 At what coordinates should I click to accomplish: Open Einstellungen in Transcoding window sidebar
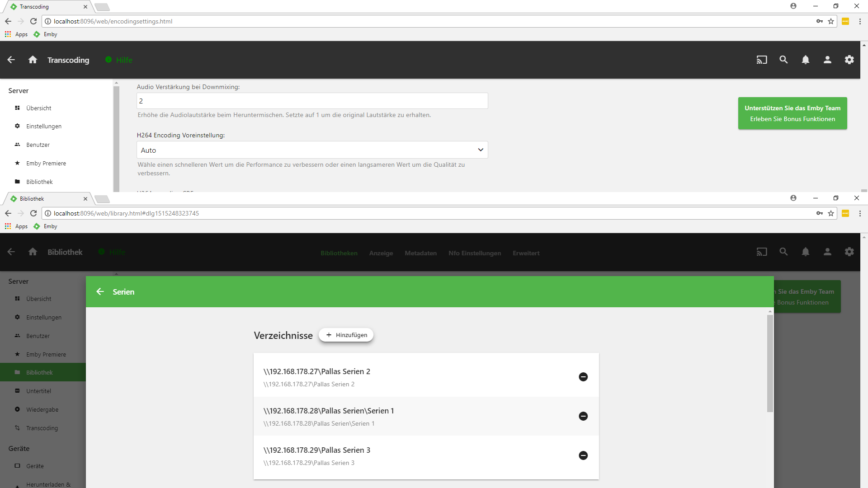pos(44,126)
